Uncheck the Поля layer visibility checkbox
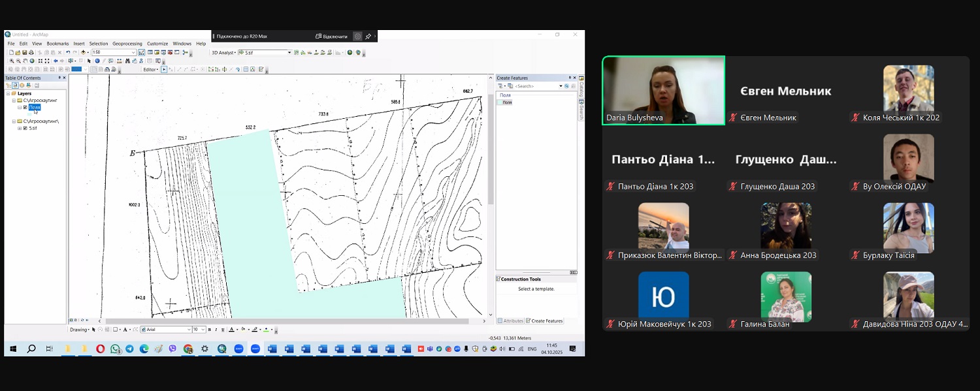The width and height of the screenshot is (980, 391). click(25, 107)
